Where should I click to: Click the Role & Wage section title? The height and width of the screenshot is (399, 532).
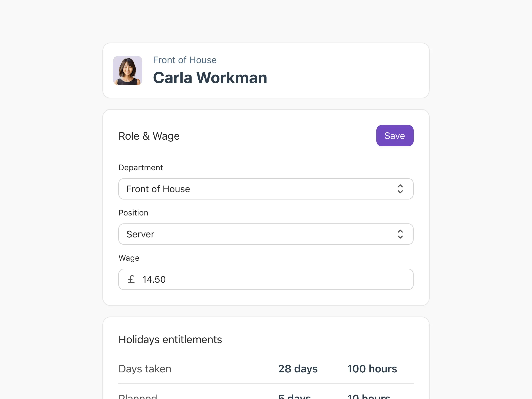tap(149, 136)
